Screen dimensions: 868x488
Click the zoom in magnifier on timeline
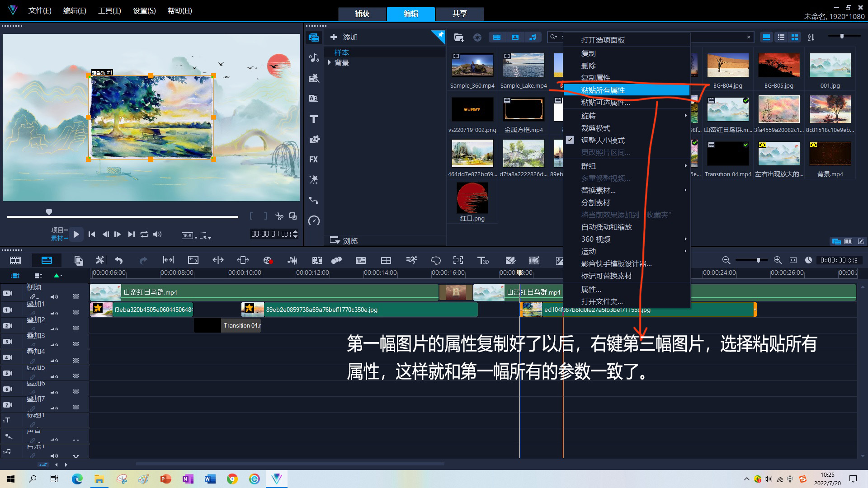(778, 260)
